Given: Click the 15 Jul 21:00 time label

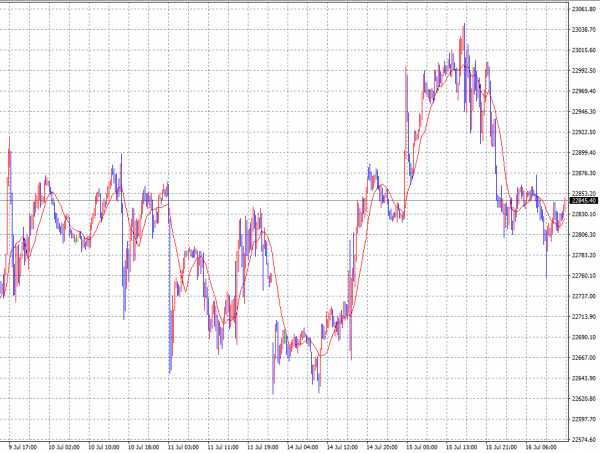Looking at the screenshot, I should (502, 447).
